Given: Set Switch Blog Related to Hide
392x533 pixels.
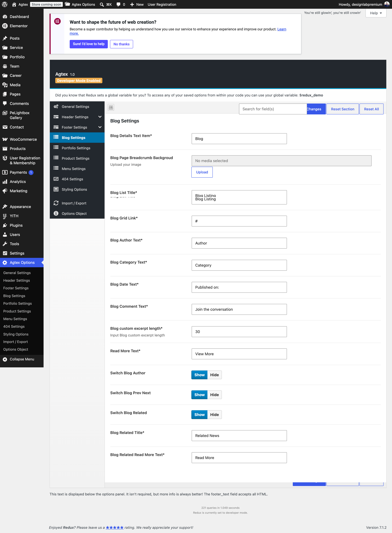Looking at the screenshot, I should [215, 415].
